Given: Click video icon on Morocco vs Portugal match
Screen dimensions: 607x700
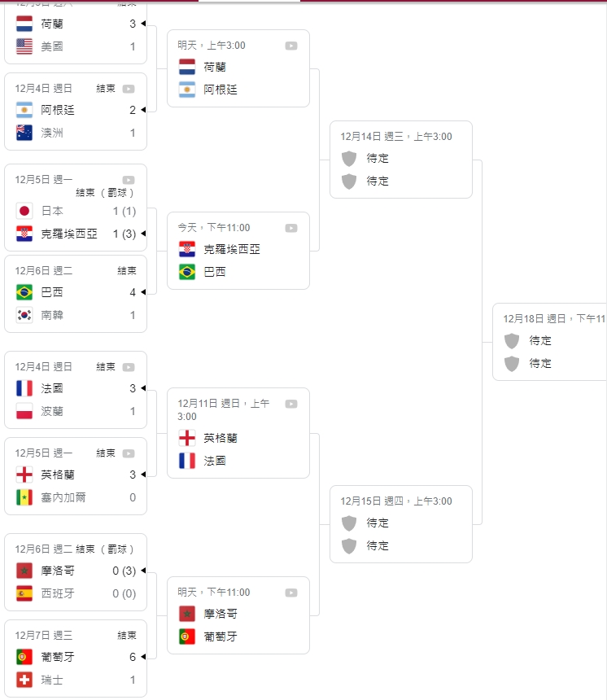Looking at the screenshot, I should coord(291,593).
